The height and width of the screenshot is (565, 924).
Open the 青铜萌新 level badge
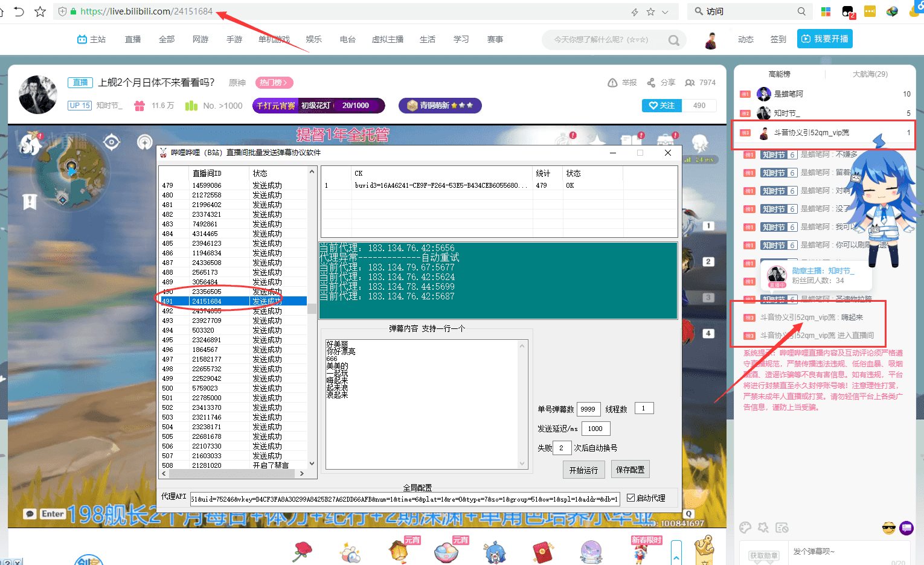[x=440, y=105]
